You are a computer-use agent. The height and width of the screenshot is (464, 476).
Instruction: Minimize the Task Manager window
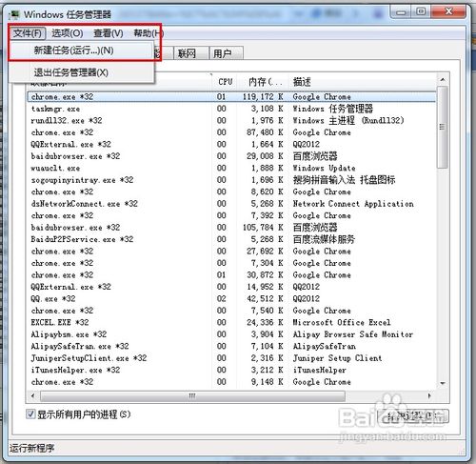(401, 12)
